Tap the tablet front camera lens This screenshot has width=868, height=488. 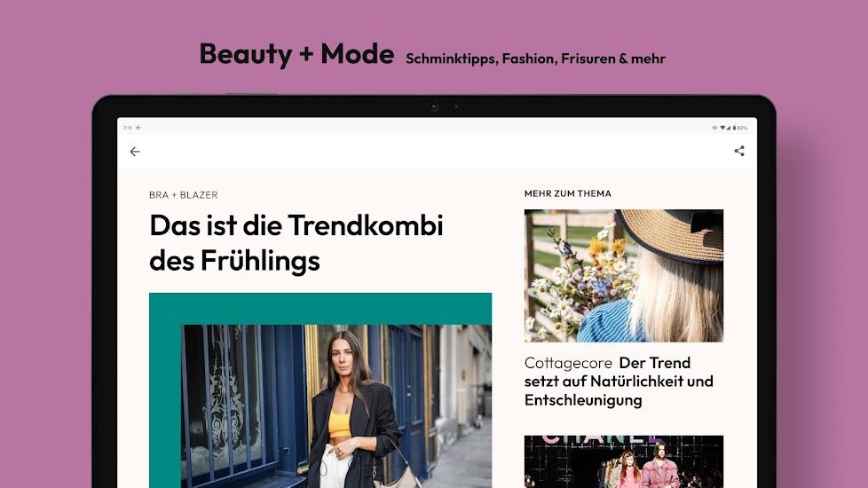coord(434,106)
